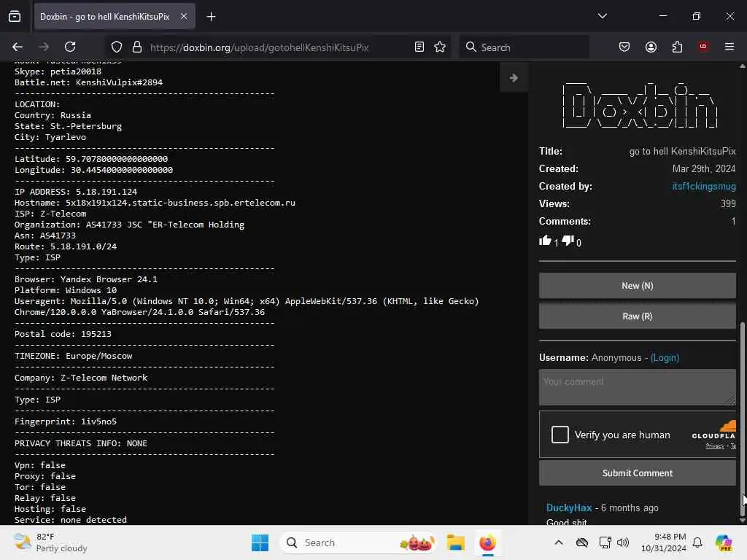This screenshot has width=747, height=560.
Task: Open the Login link
Action: (x=665, y=357)
